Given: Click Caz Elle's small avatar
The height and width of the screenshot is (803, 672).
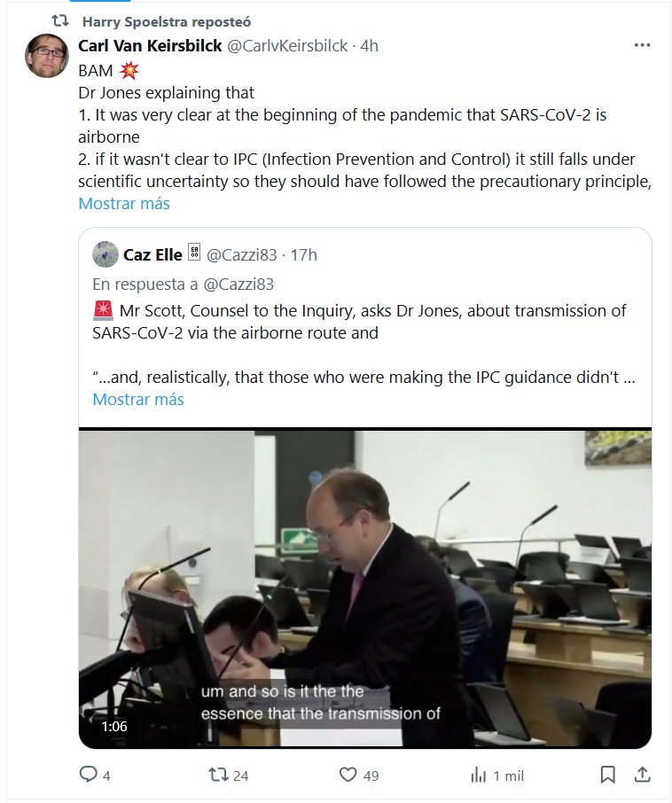Looking at the screenshot, I should point(105,254).
